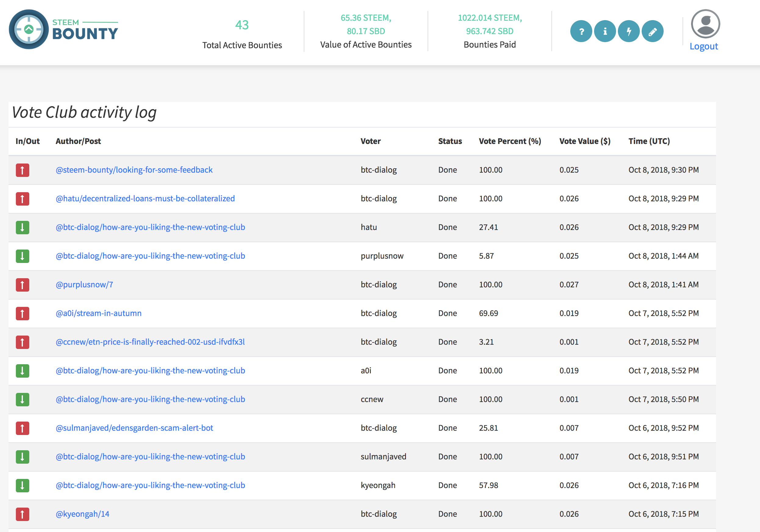
Task: Click vote value 0.027 cell
Action: coord(569,285)
